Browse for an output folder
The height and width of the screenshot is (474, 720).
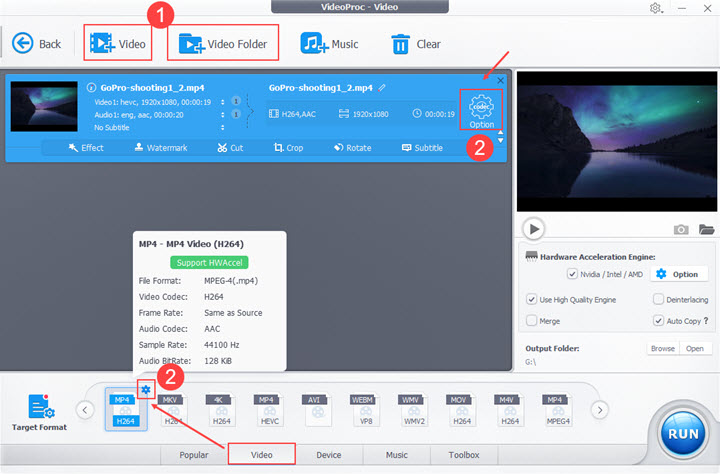tap(663, 349)
